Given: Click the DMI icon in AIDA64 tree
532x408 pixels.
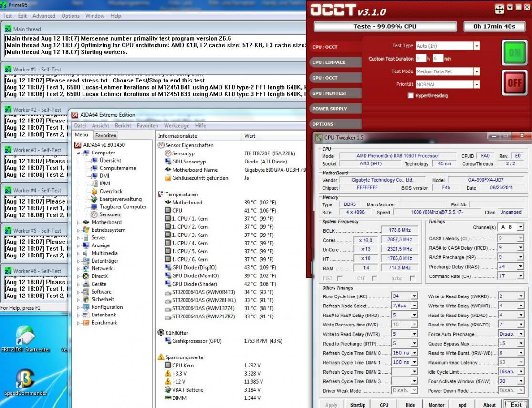Looking at the screenshot, I should point(94,176).
